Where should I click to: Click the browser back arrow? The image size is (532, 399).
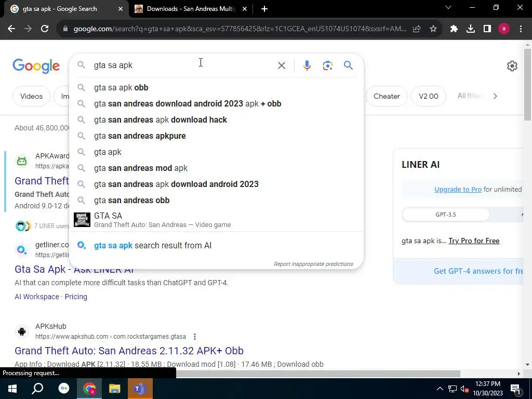(11, 29)
